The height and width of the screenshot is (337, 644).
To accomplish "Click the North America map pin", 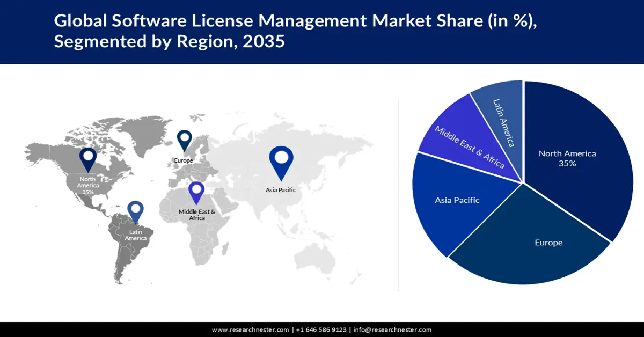I will point(88,160).
